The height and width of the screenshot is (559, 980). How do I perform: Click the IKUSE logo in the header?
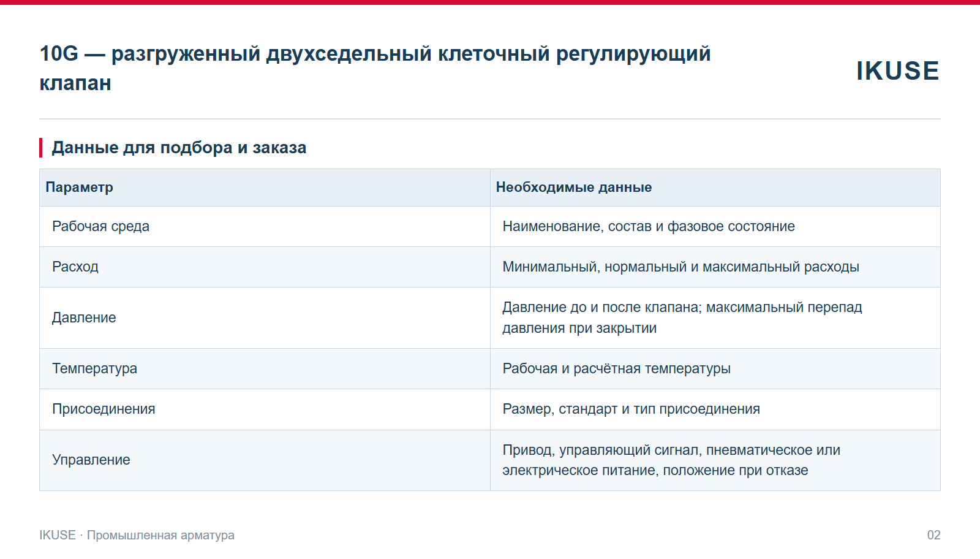[x=897, y=71]
